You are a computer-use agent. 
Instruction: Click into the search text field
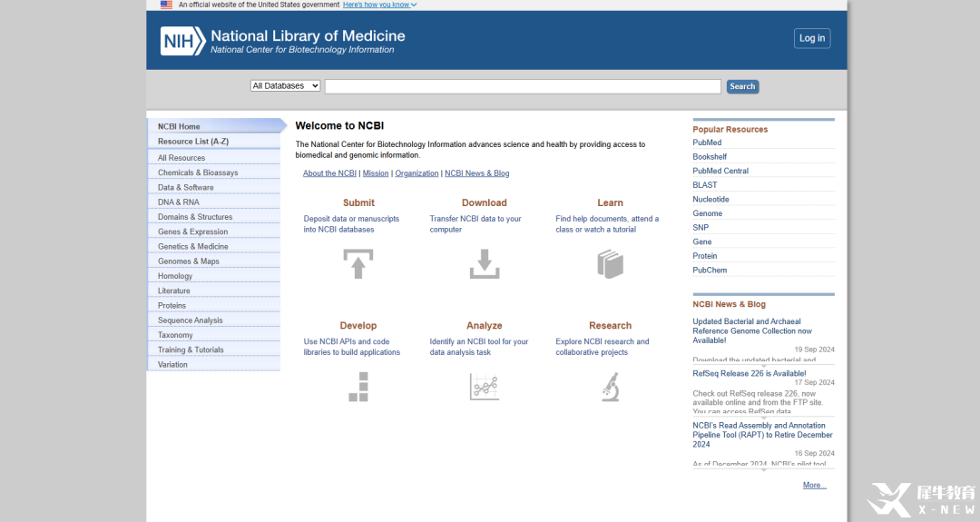[523, 86]
